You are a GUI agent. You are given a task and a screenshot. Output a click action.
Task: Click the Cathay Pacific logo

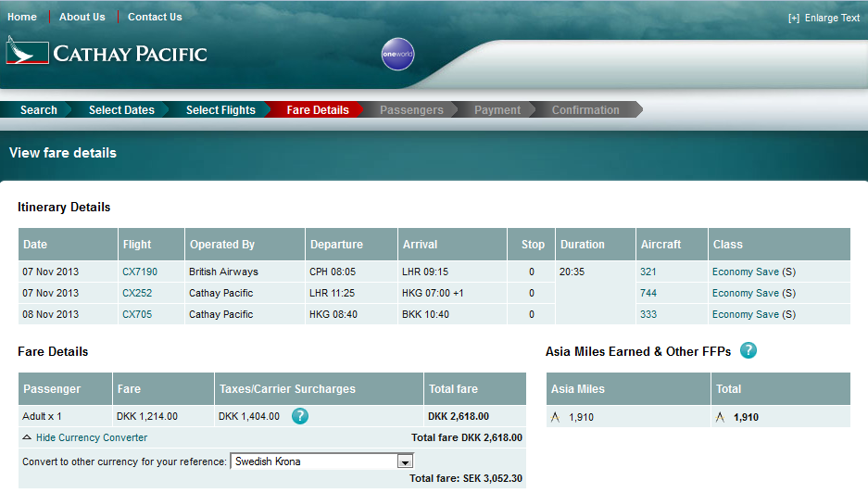tap(107, 52)
